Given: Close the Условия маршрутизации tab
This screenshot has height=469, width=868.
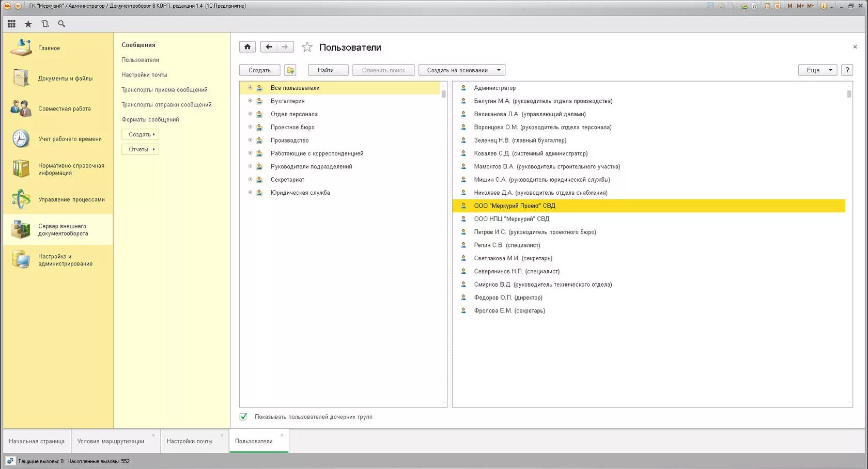Looking at the screenshot, I should (153, 435).
